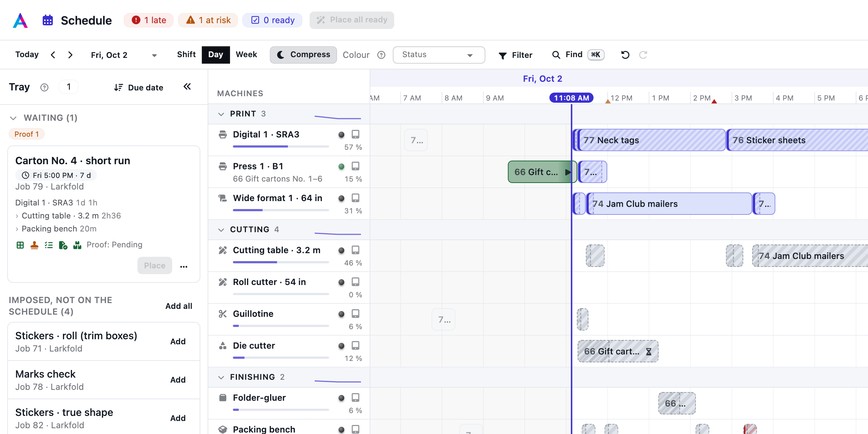The image size is (868, 434).
Task: Open the Status colour dropdown
Action: pyautogui.click(x=439, y=55)
